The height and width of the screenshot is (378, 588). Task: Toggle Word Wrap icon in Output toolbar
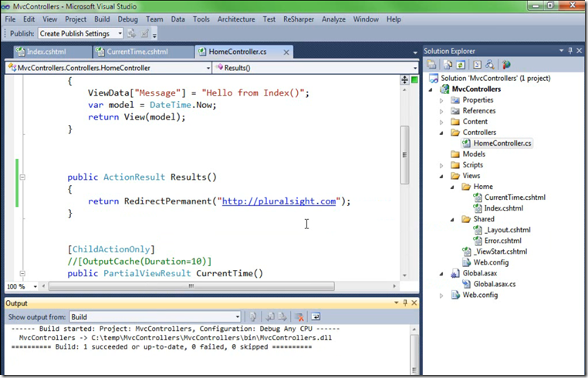point(316,317)
